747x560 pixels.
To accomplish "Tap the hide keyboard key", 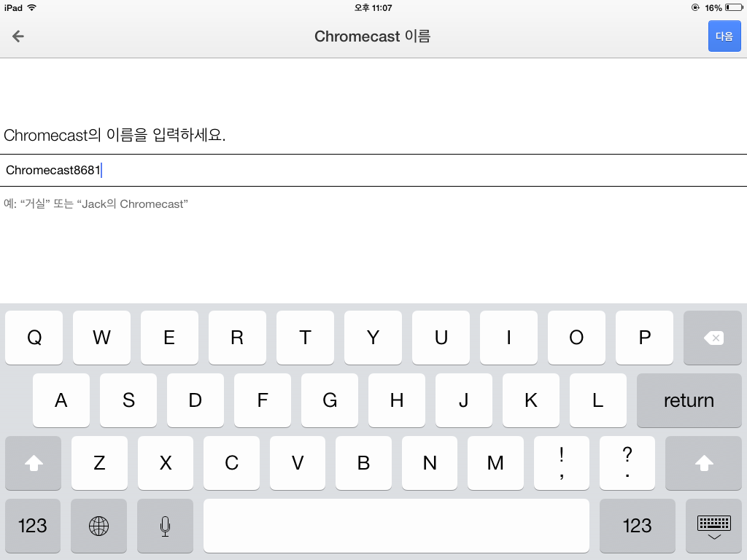I will click(x=713, y=526).
